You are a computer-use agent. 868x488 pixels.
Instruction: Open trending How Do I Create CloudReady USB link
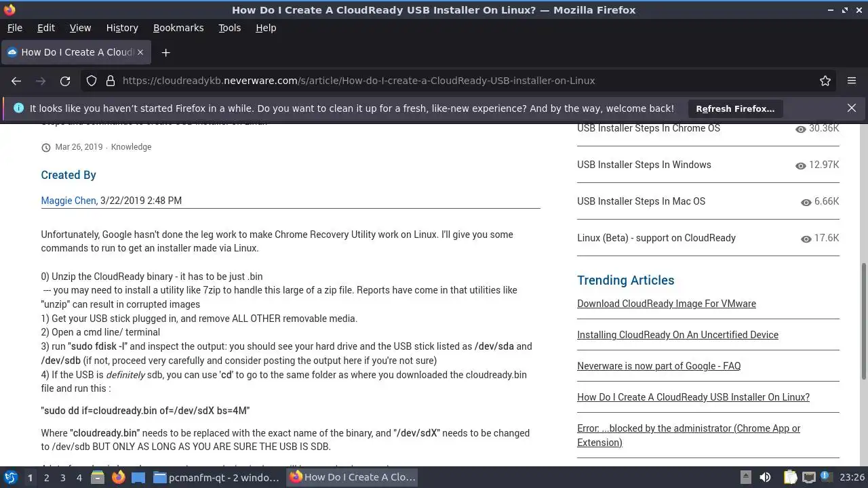pos(693,397)
